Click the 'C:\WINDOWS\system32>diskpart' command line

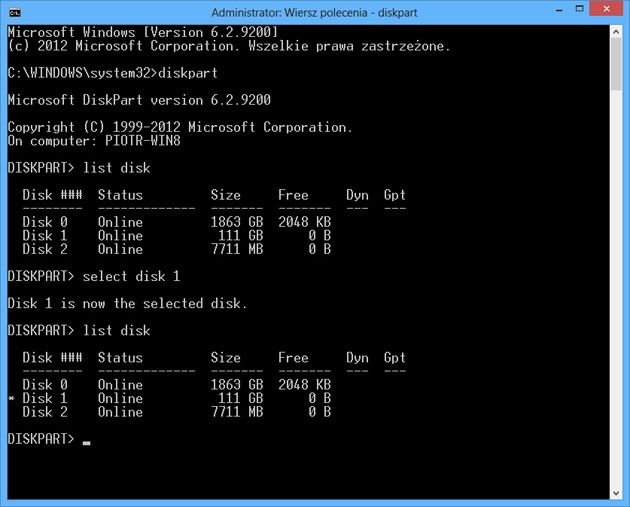(112, 73)
